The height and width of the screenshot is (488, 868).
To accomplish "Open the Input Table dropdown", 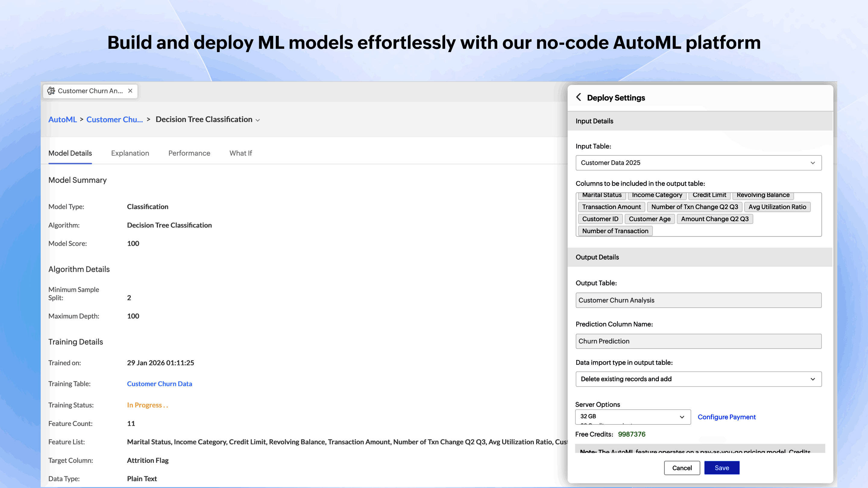I will point(698,163).
